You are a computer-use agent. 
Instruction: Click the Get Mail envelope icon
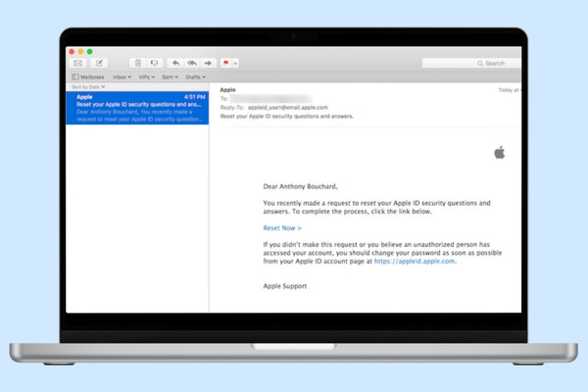click(78, 63)
